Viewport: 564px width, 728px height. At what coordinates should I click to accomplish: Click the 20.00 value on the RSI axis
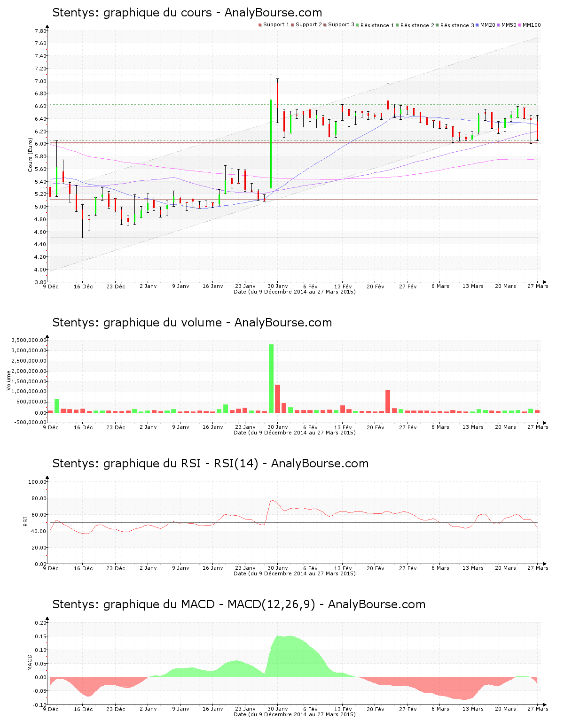click(x=39, y=548)
